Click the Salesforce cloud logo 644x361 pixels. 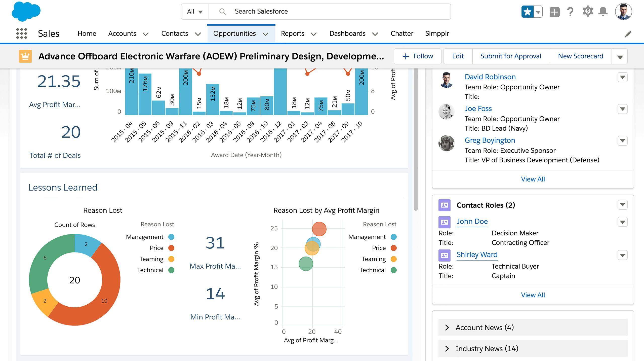[x=26, y=11]
